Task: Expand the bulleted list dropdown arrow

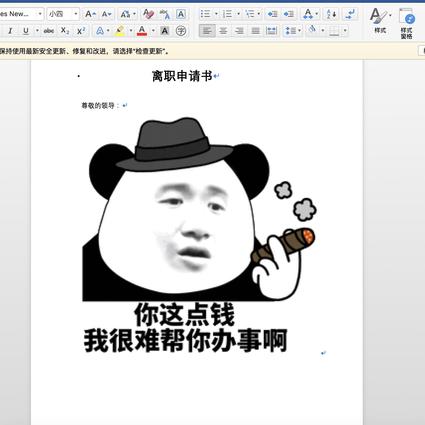Action: point(216,14)
